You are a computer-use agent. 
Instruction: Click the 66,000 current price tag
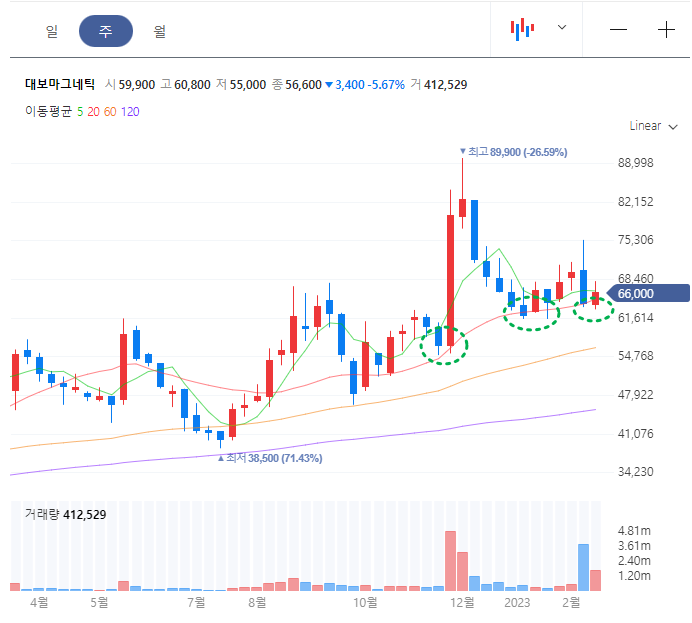[648, 293]
